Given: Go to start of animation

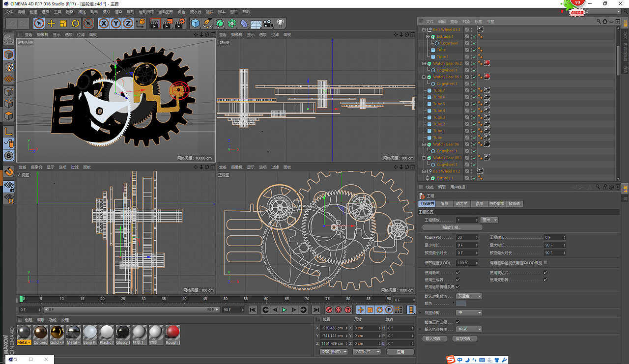Looking at the screenshot, I should [253, 310].
